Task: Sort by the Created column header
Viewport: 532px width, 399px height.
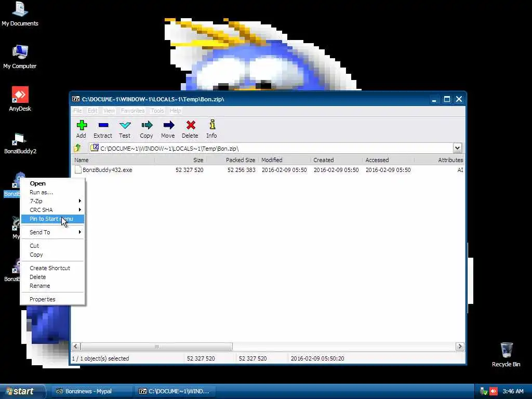Action: coord(336,160)
